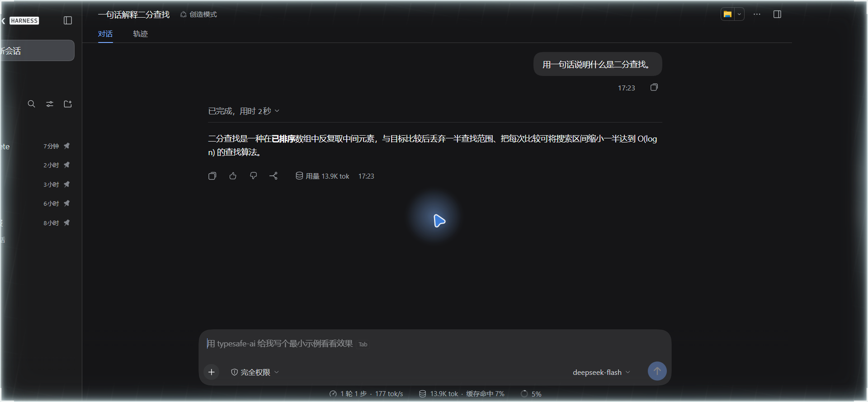The image size is (868, 402).
Task: Click the 1 轮 1 步 status entry
Action: (x=366, y=394)
